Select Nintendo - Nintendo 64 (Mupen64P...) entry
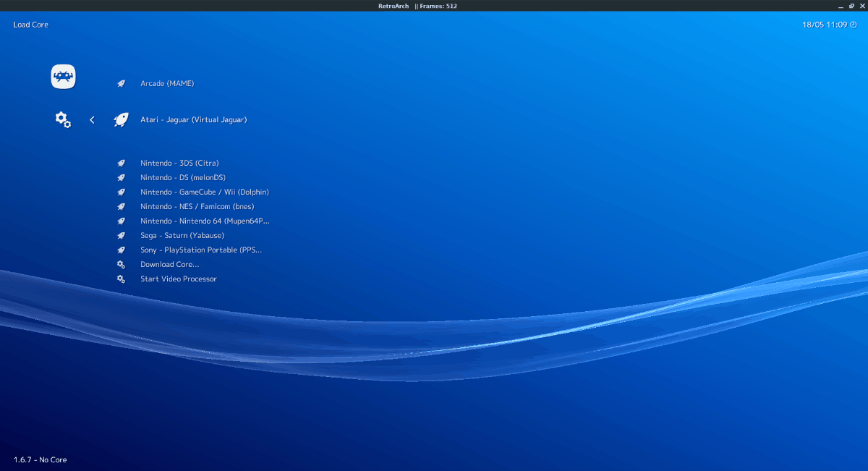868x471 pixels. coord(205,221)
